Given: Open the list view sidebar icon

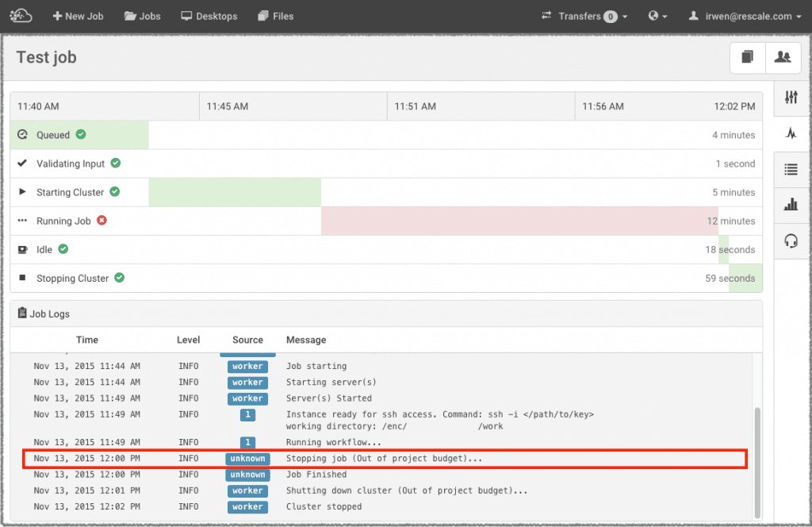Looking at the screenshot, I should coord(791,169).
